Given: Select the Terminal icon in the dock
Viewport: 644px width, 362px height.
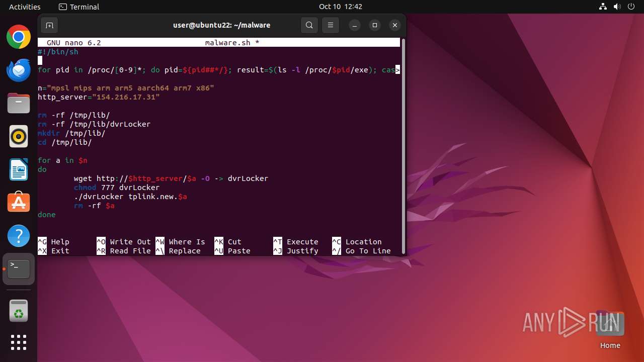Looking at the screenshot, I should 19,269.
